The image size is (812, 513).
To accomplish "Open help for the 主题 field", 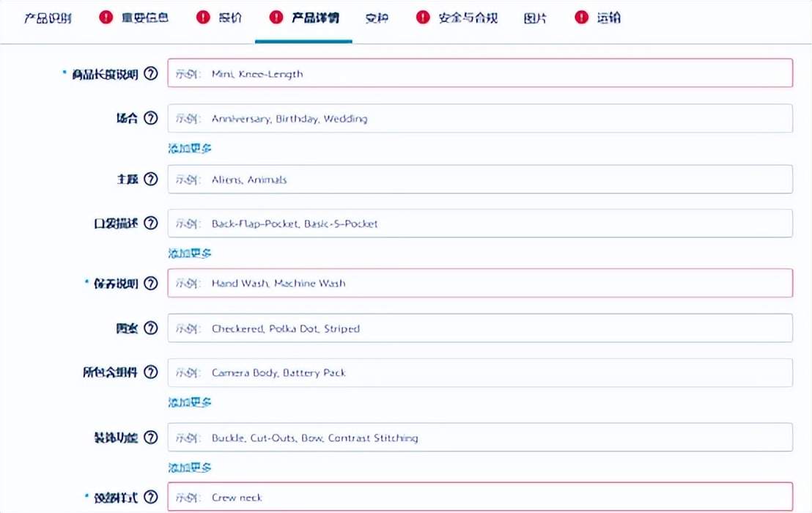I will [151, 179].
